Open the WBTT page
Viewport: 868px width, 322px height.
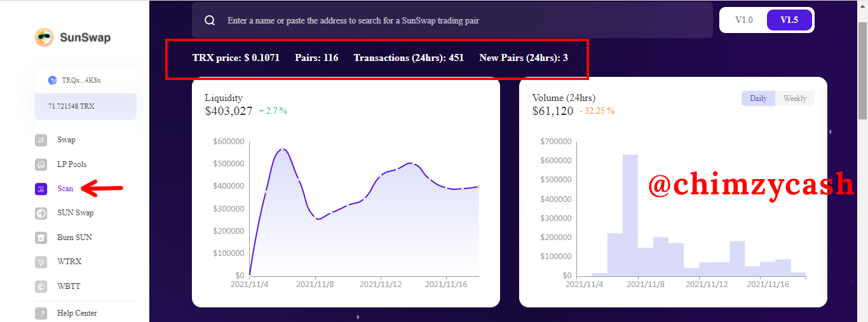[x=69, y=286]
